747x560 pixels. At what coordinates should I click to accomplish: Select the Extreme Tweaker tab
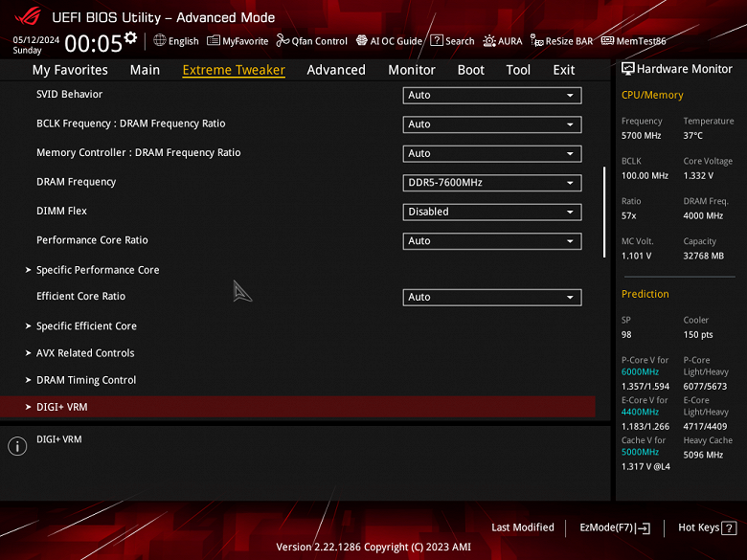[x=234, y=70]
